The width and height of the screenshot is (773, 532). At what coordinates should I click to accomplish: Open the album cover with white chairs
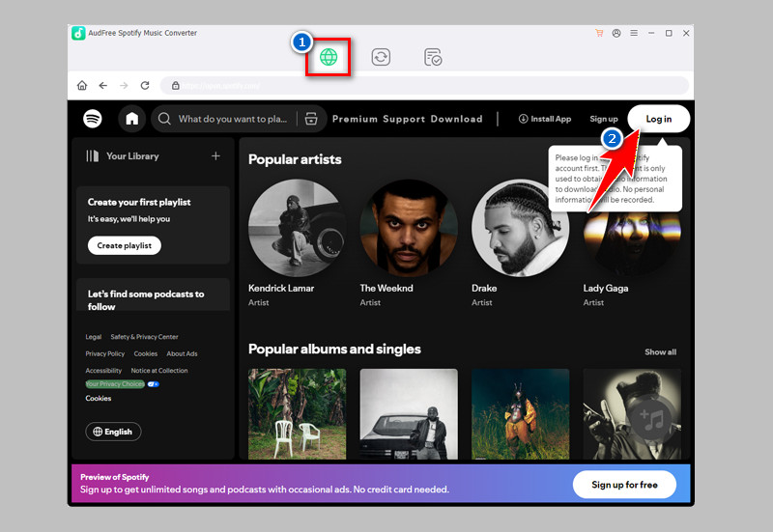(x=298, y=414)
